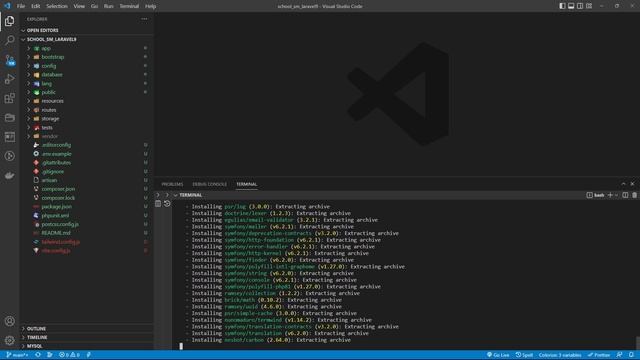The image size is (640, 360).
Task: Open the Search view icon
Action: 9,40
